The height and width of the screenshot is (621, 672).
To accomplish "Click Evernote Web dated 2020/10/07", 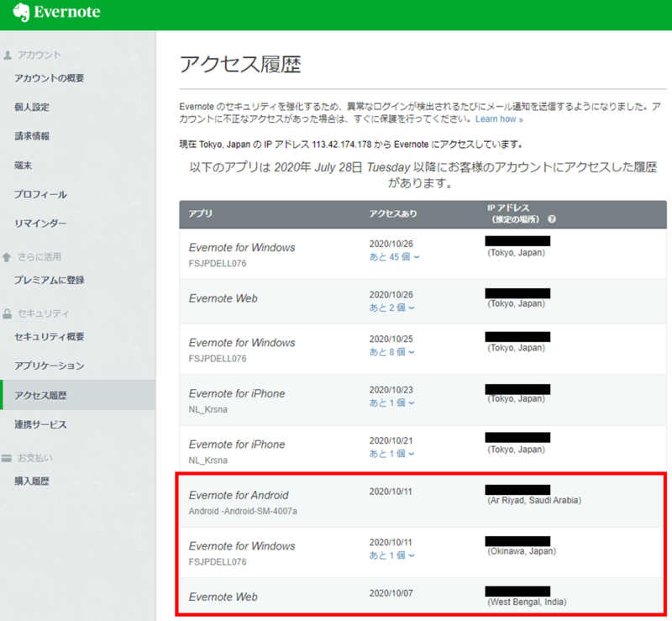I will pyautogui.click(x=223, y=597).
